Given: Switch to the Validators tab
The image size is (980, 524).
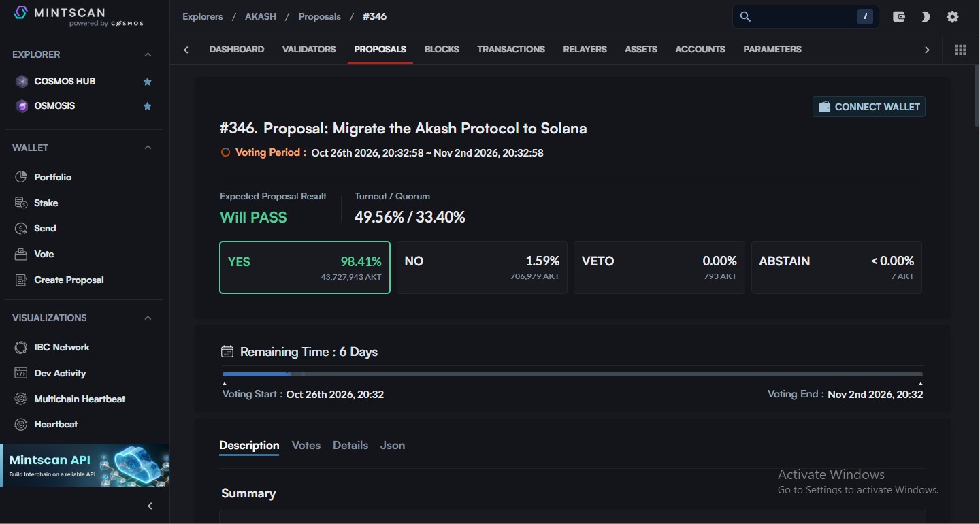Looking at the screenshot, I should (x=309, y=50).
